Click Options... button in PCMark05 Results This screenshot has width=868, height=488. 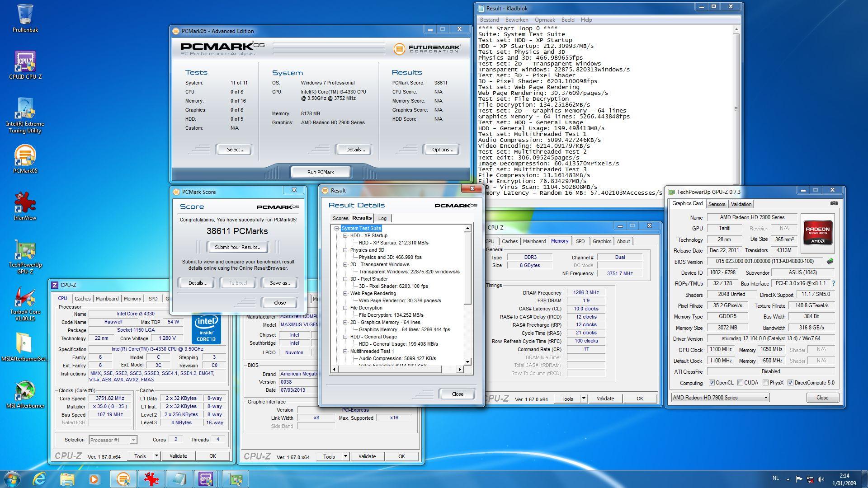(x=442, y=150)
